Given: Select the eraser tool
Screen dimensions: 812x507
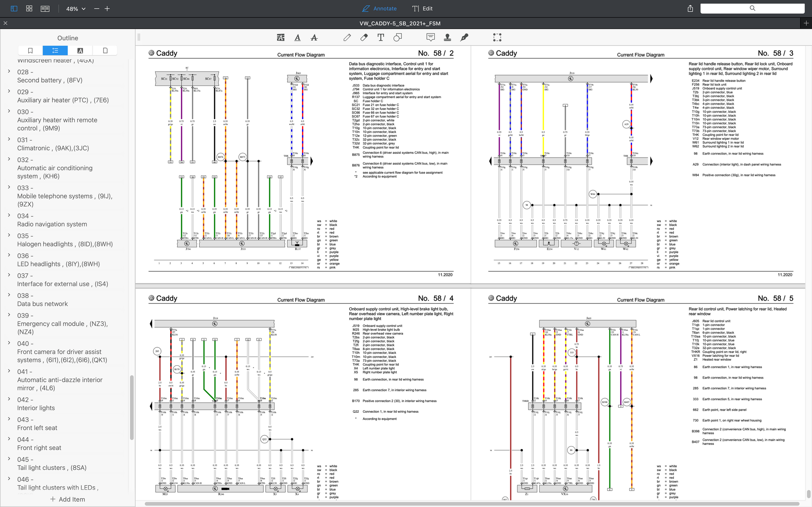Looking at the screenshot, I should pos(364,38).
